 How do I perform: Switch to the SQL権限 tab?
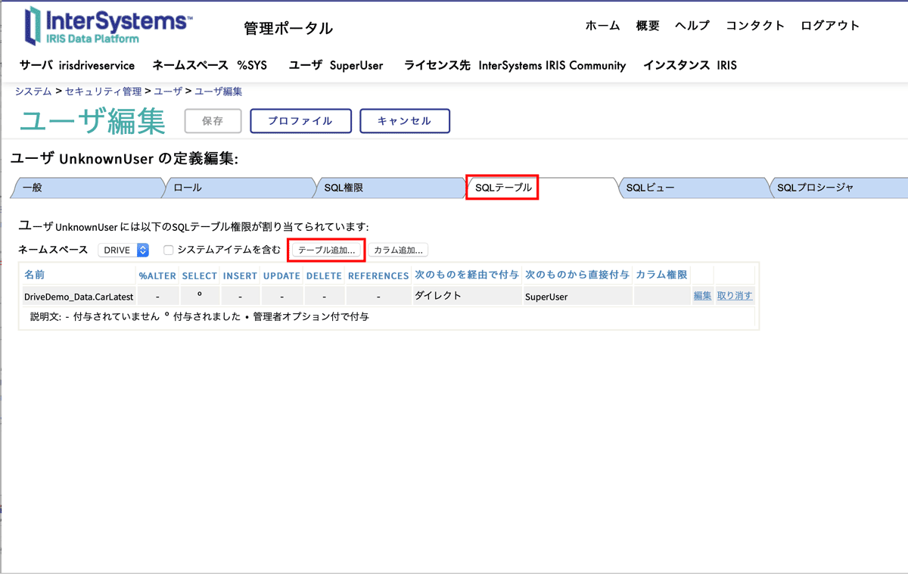390,188
